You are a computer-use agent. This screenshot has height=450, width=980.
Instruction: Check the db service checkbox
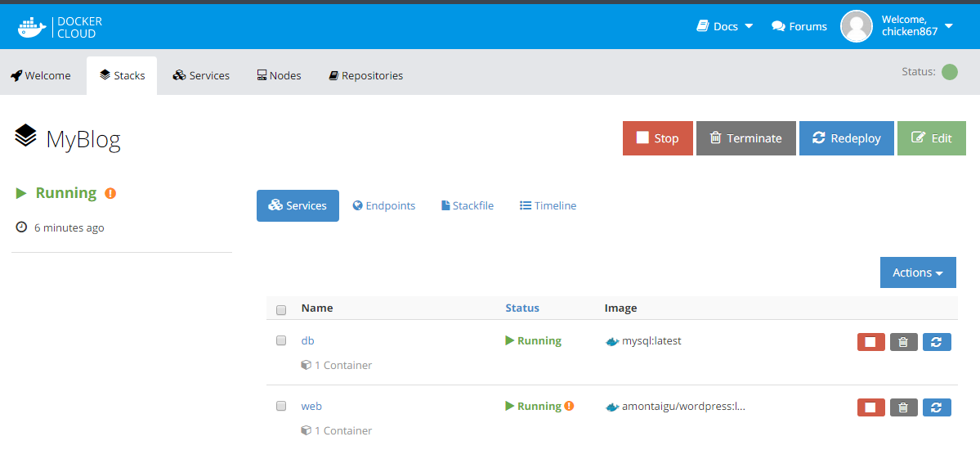tap(281, 340)
